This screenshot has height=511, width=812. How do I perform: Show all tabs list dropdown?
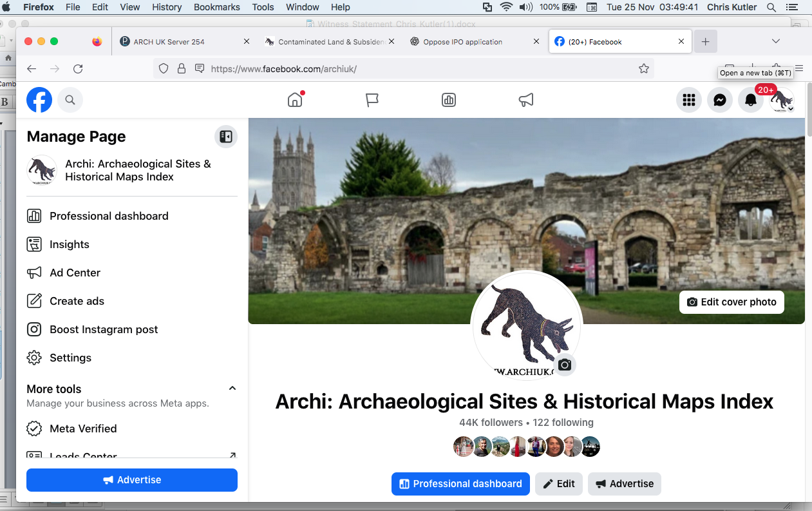[776, 41]
